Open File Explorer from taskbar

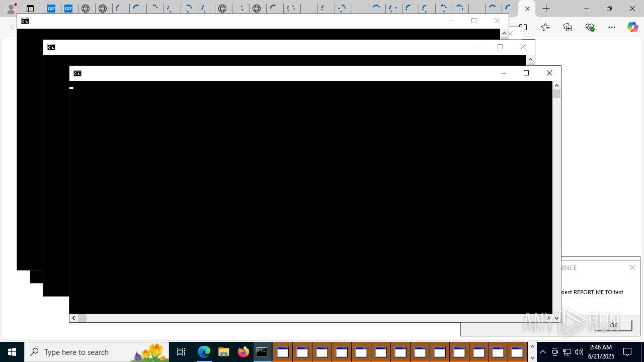pyautogui.click(x=223, y=352)
